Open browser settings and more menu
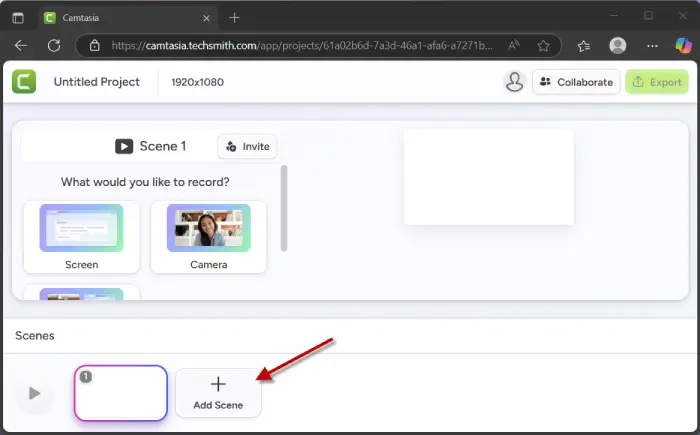The width and height of the screenshot is (700, 435). [x=652, y=46]
